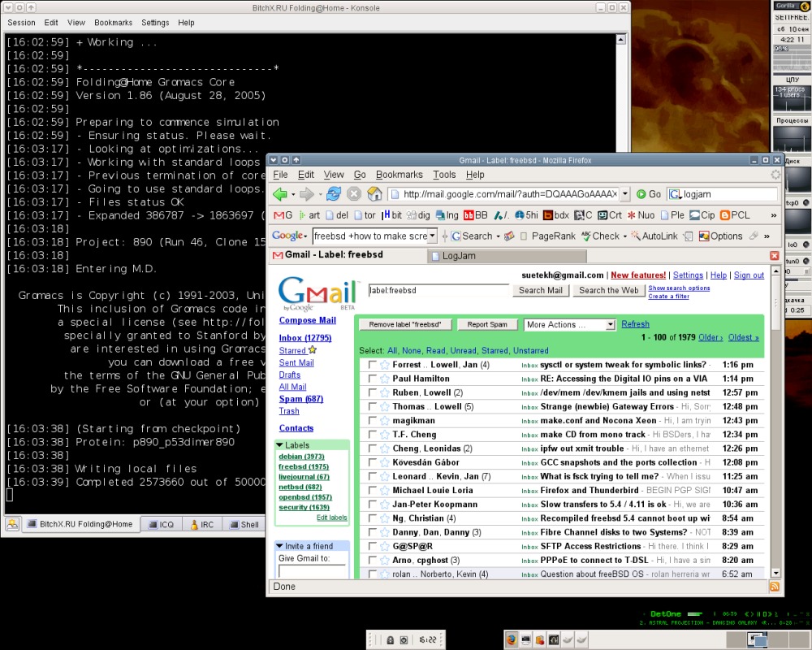Click Compose Mail link

coord(308,320)
